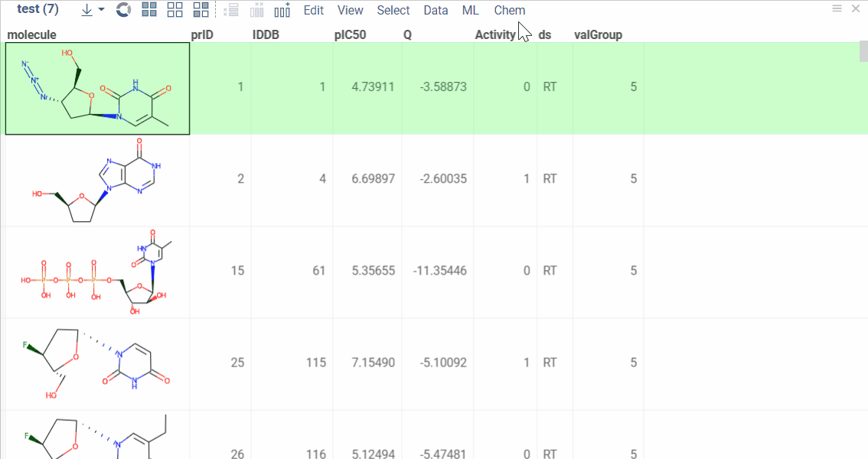Click the pIC50 column header

351,35
